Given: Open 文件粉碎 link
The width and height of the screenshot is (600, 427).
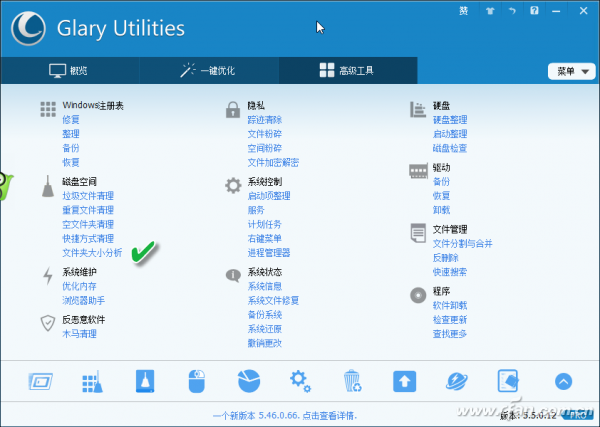Looking at the screenshot, I should click(265, 134).
